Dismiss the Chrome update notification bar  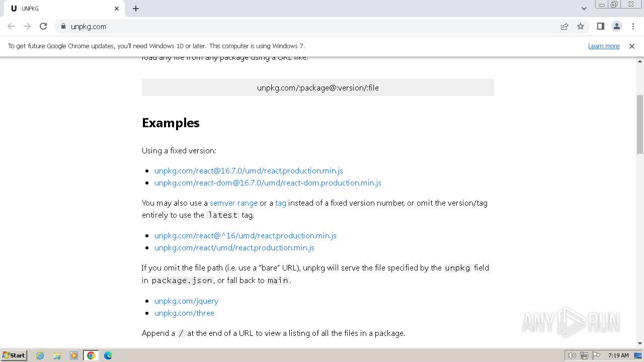(x=631, y=46)
